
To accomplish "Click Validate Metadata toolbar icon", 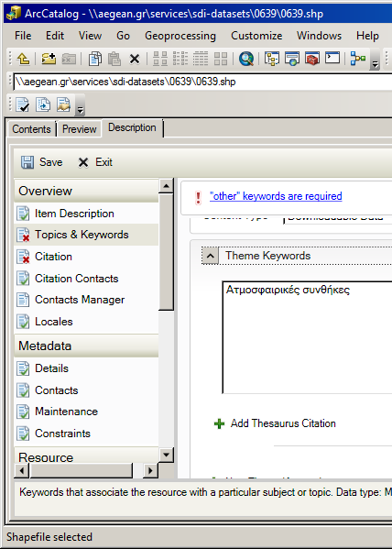I will pyautogui.click(x=23, y=104).
